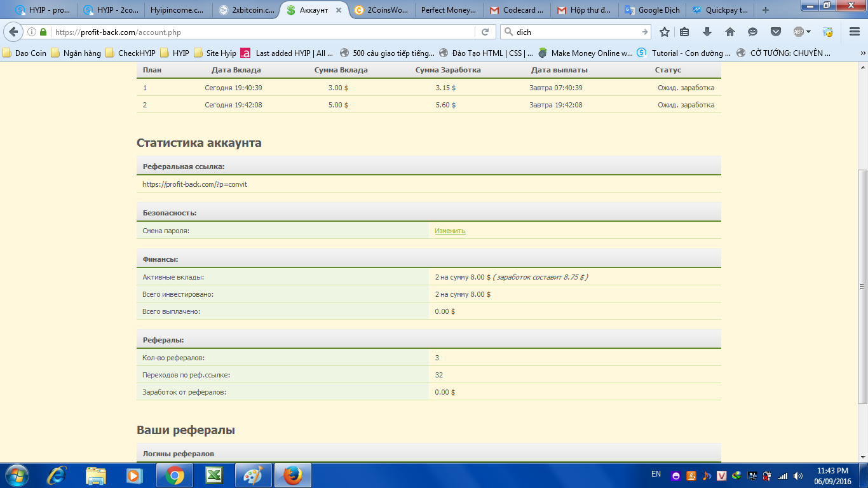
Task: Open the 'CỜ TƯỚNG: CHUYÊN' bookmark
Action: pyautogui.click(x=783, y=53)
